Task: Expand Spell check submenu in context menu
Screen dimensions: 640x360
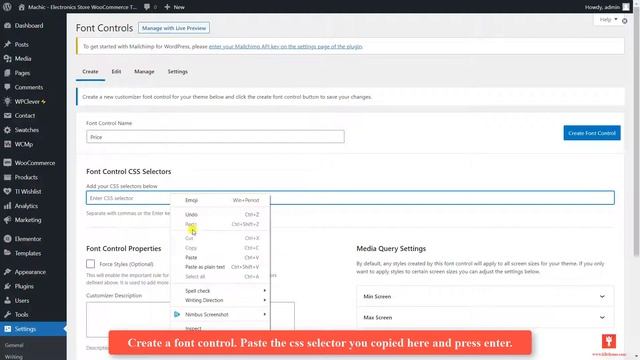Action: [220, 291]
